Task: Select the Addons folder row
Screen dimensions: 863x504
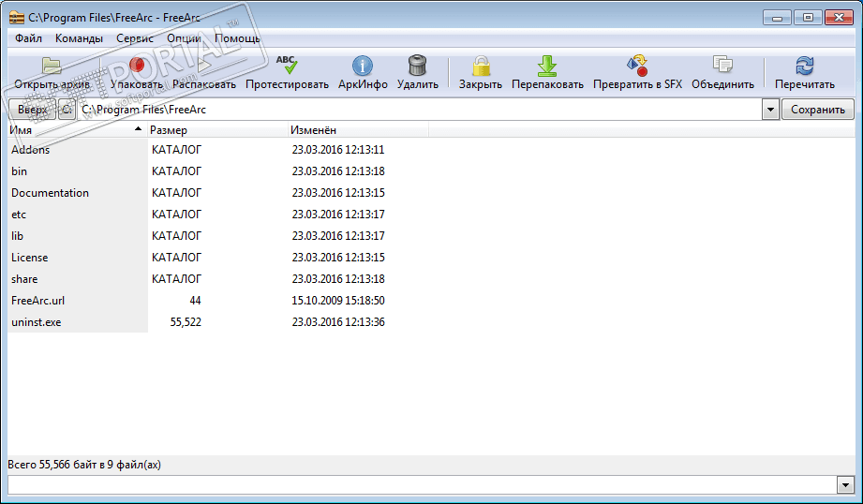Action: point(431,150)
